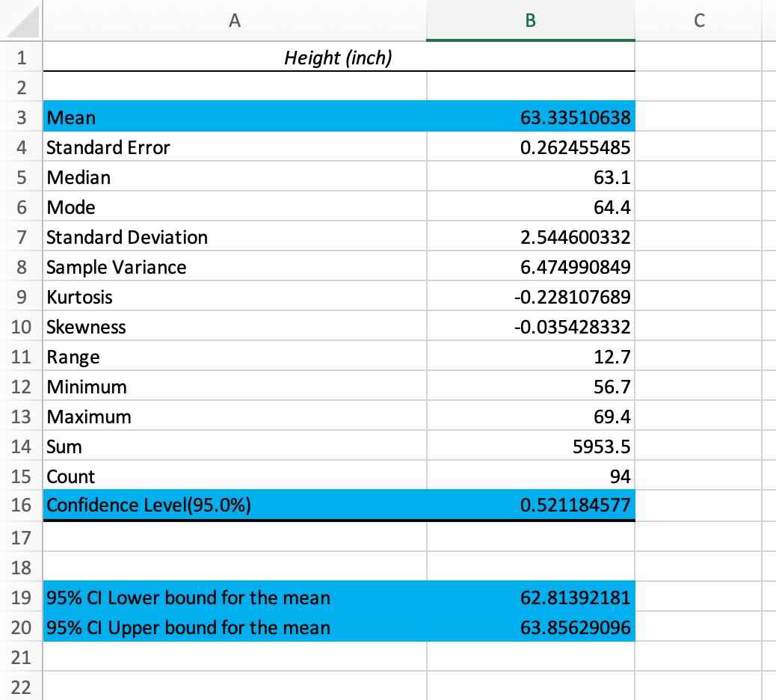Select column header C

[x=700, y=21]
